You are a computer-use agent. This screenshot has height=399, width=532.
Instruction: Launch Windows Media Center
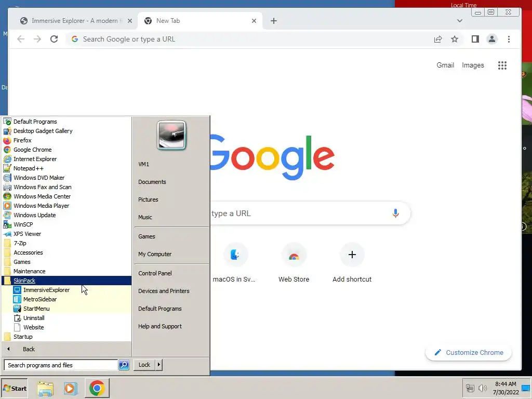[66, 196]
